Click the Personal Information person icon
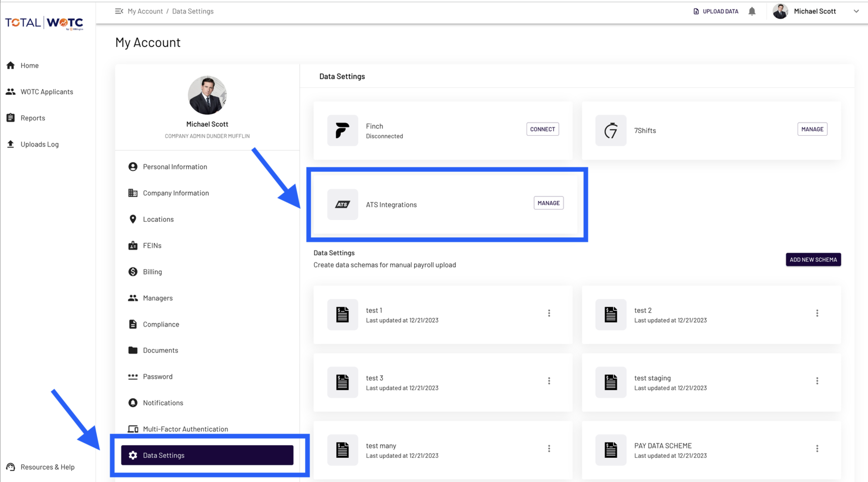 click(133, 167)
